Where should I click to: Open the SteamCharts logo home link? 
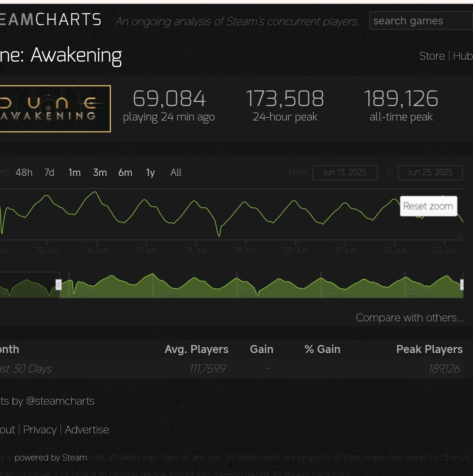pos(51,20)
